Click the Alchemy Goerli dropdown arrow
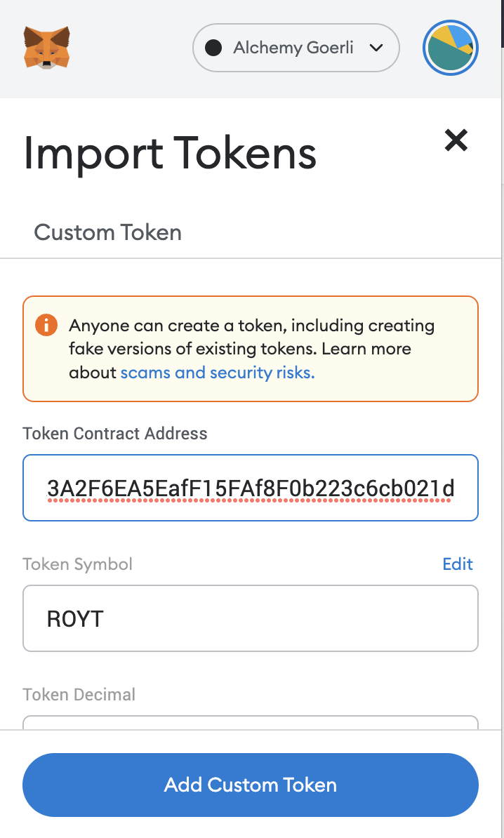The width and height of the screenshot is (504, 838). click(377, 48)
